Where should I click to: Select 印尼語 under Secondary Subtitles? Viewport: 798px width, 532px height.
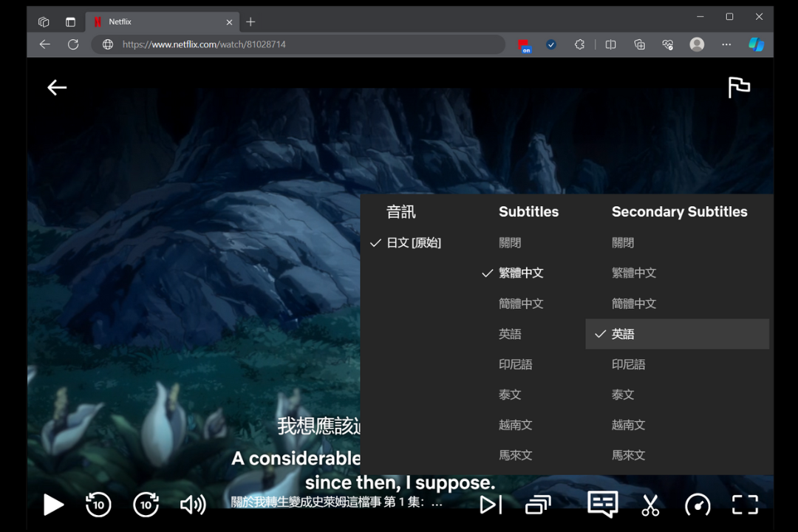(629, 364)
